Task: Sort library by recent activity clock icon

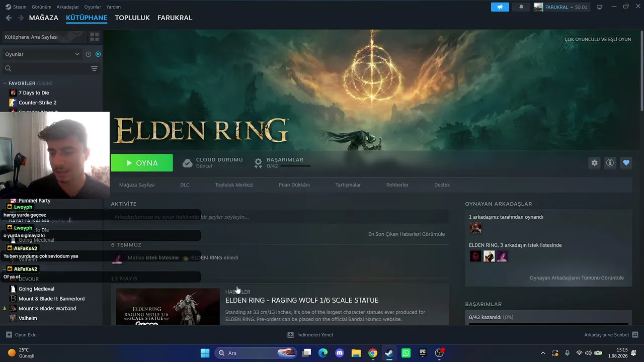Action: [89, 54]
